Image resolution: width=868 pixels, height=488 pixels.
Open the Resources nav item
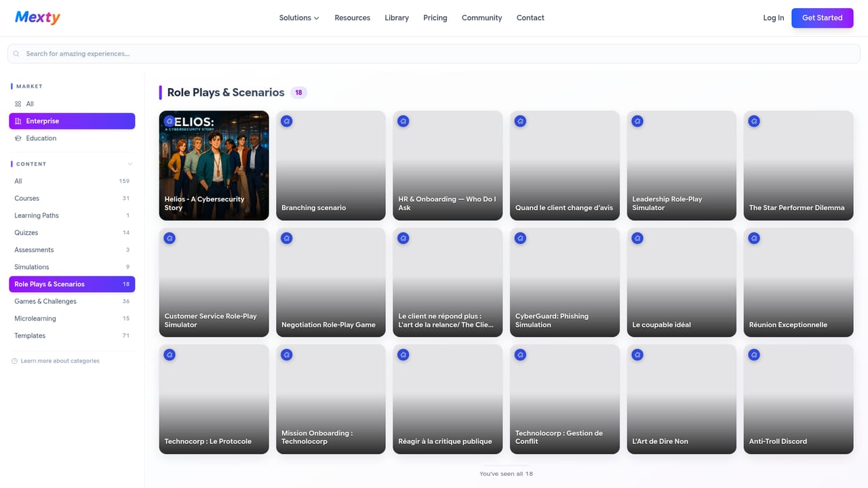point(352,18)
